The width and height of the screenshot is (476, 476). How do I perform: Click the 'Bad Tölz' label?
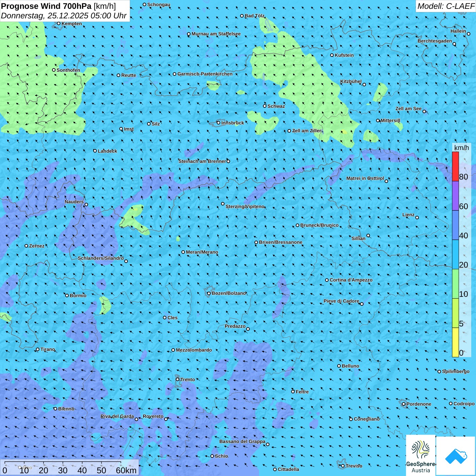coord(255,16)
